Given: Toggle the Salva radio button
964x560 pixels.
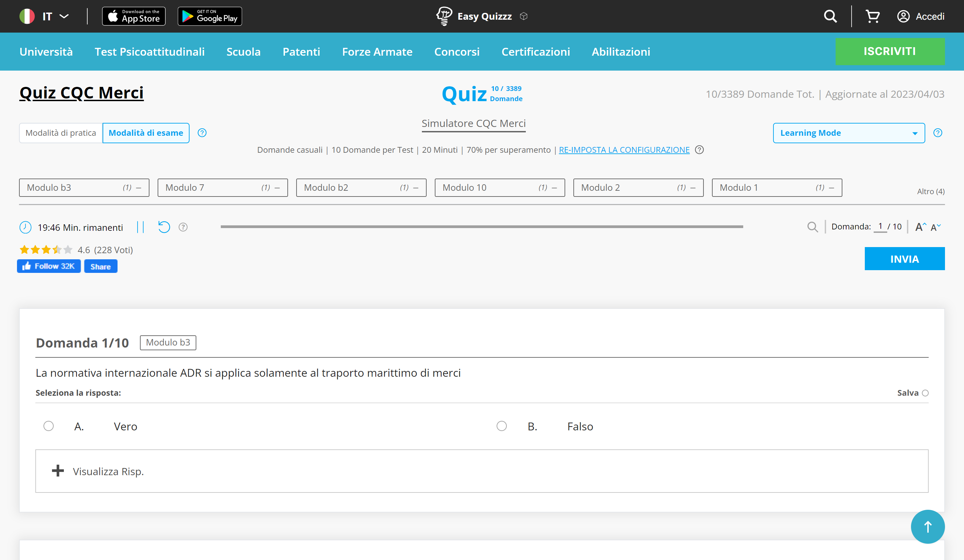Looking at the screenshot, I should pos(925,393).
